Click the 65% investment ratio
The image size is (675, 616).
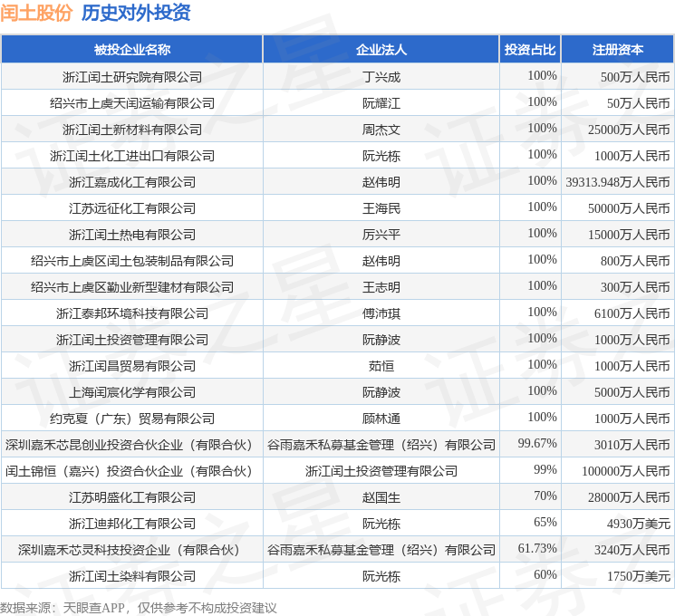[x=545, y=522]
